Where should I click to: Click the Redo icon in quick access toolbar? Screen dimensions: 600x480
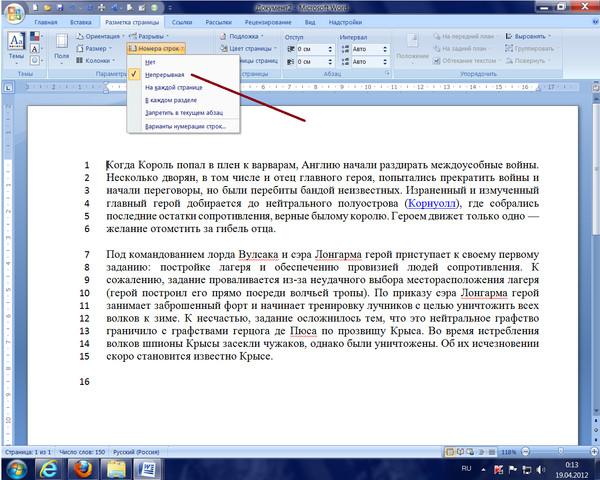[88, 7]
